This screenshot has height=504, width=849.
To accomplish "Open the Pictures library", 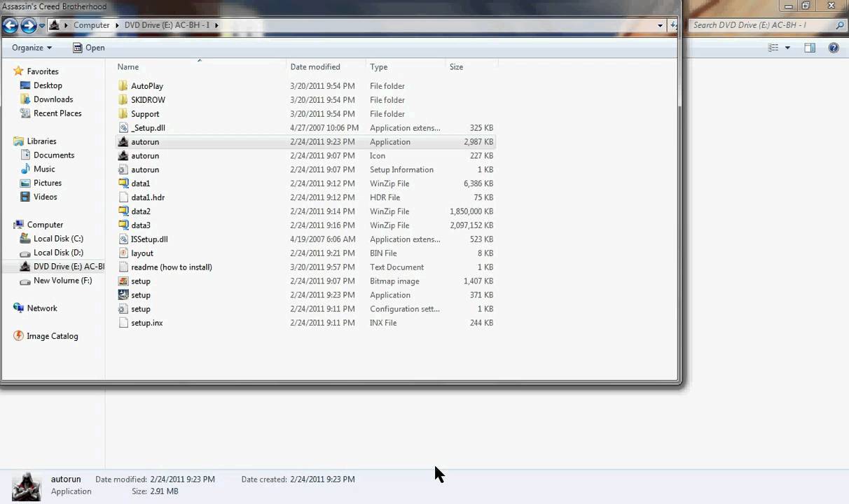I will (x=48, y=183).
